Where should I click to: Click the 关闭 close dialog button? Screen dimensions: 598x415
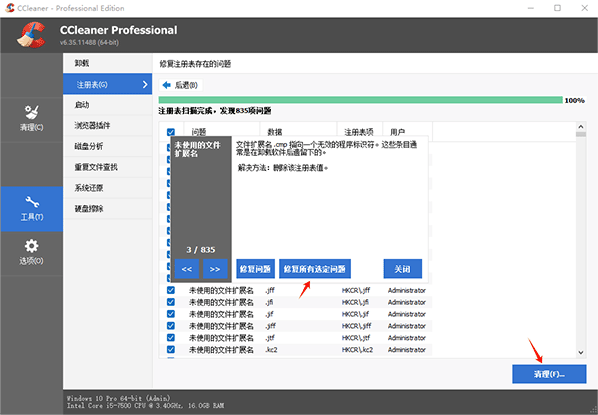coord(403,269)
